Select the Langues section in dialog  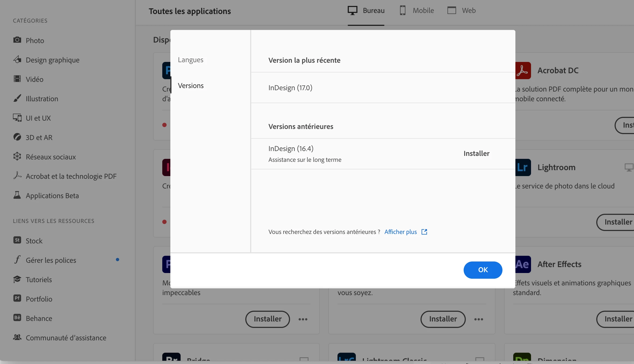[x=191, y=60]
